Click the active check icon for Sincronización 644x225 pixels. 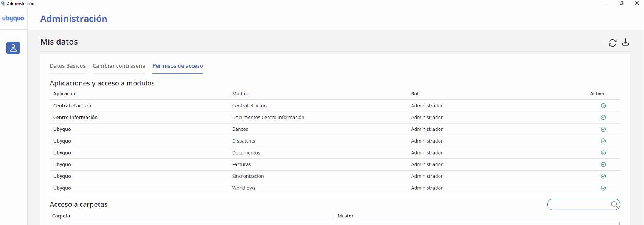pyautogui.click(x=604, y=176)
